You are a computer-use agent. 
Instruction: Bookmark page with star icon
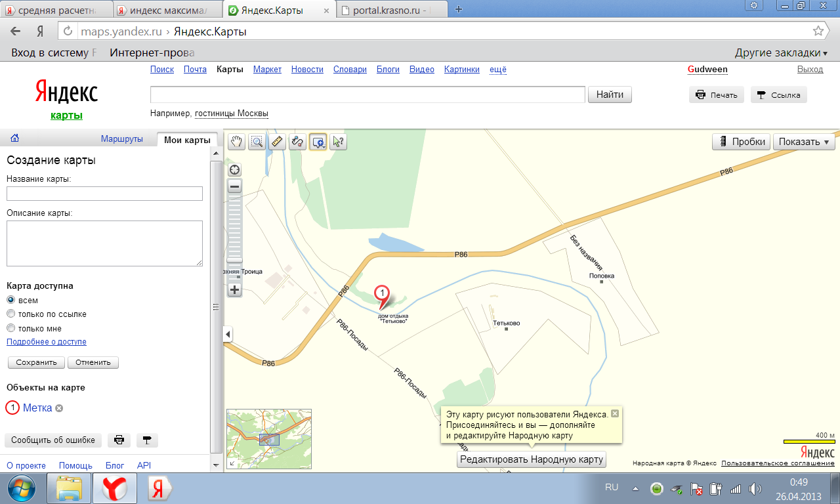(x=818, y=31)
